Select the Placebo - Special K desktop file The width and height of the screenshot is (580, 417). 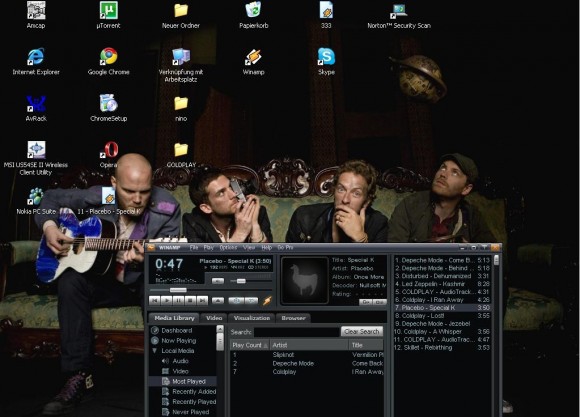(109, 201)
